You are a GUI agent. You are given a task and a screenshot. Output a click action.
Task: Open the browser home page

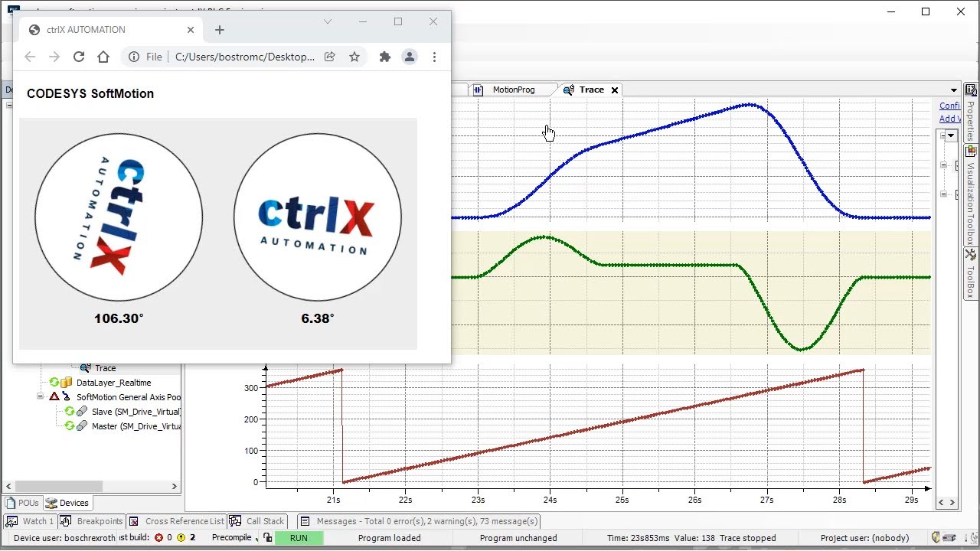coord(103,57)
